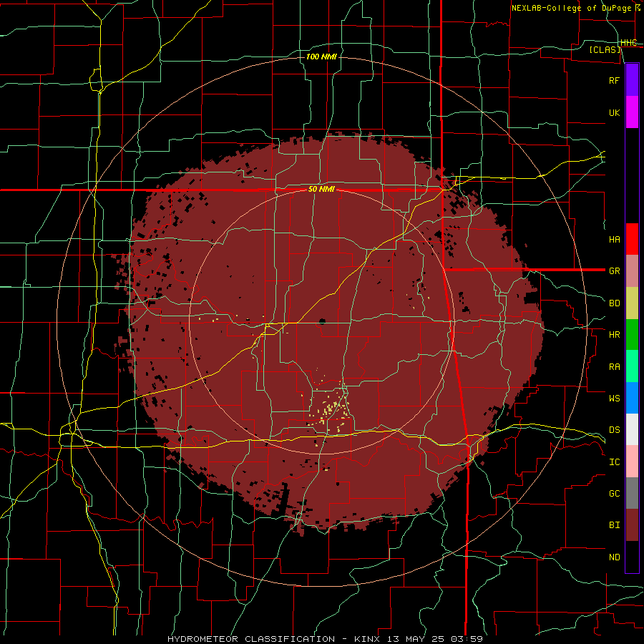Click the yellow BD echo cluster south of center
644x644 pixels.
[333, 411]
